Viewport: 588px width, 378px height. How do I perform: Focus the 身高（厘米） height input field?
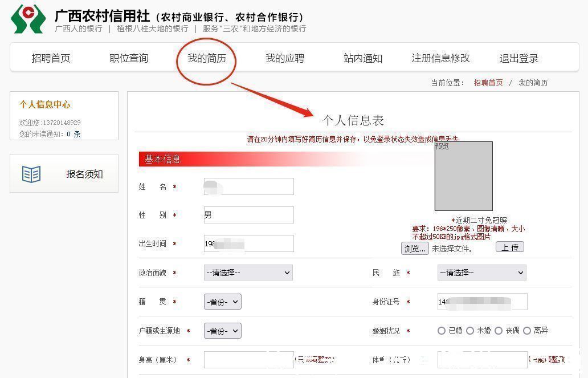pyautogui.click(x=248, y=360)
